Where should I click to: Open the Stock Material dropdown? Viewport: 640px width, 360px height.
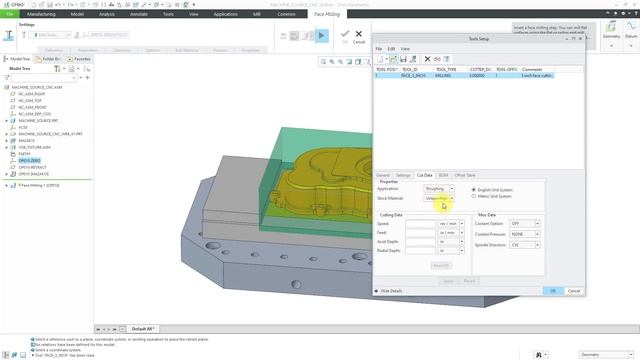451,198
